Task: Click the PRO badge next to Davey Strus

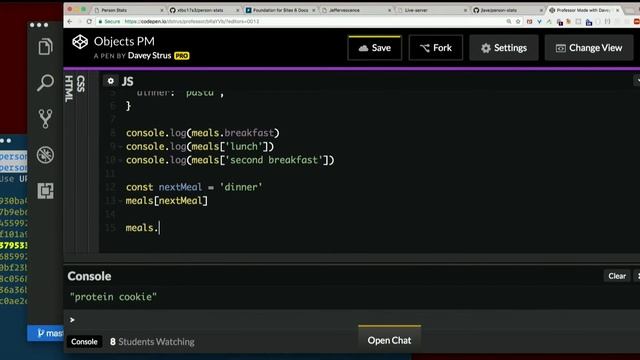Action: [x=182, y=56]
